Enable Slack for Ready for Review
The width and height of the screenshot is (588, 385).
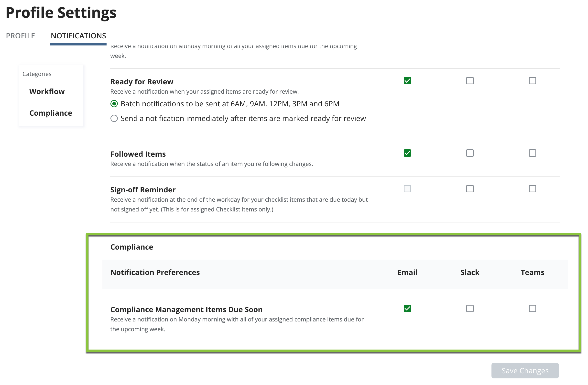pyautogui.click(x=470, y=81)
